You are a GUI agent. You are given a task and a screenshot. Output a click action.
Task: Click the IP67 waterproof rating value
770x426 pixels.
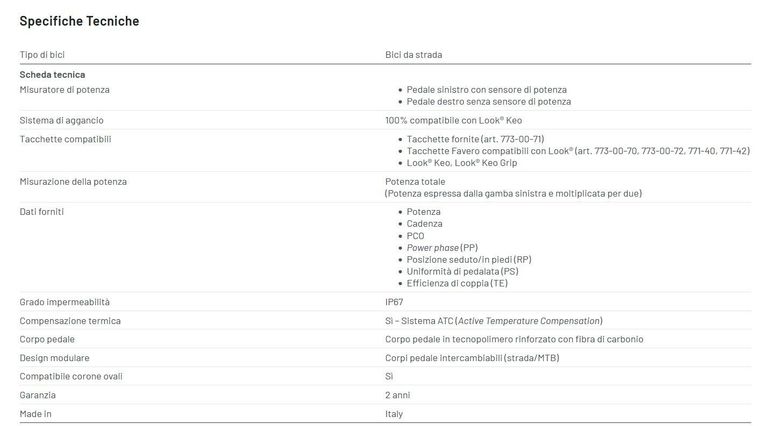tap(394, 302)
